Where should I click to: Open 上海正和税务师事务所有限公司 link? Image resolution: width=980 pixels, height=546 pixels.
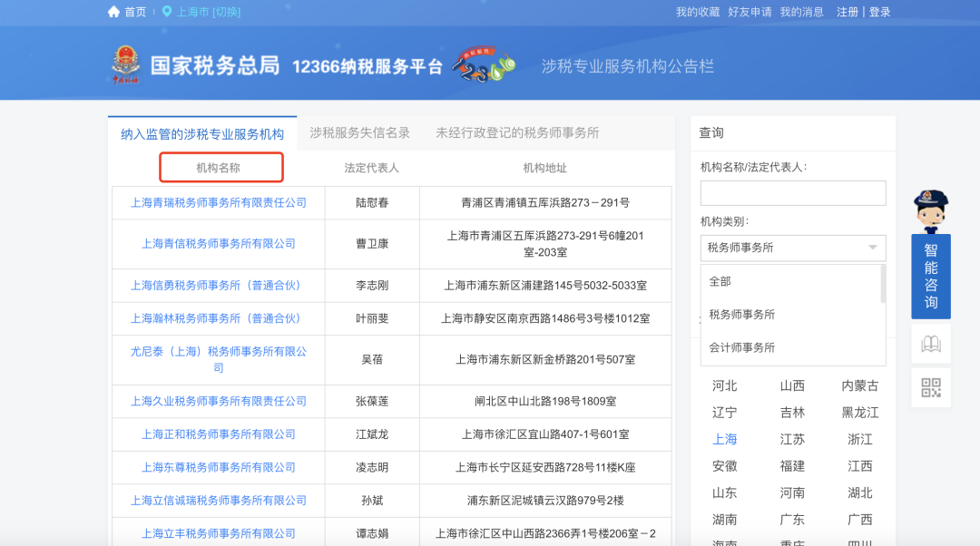point(218,434)
